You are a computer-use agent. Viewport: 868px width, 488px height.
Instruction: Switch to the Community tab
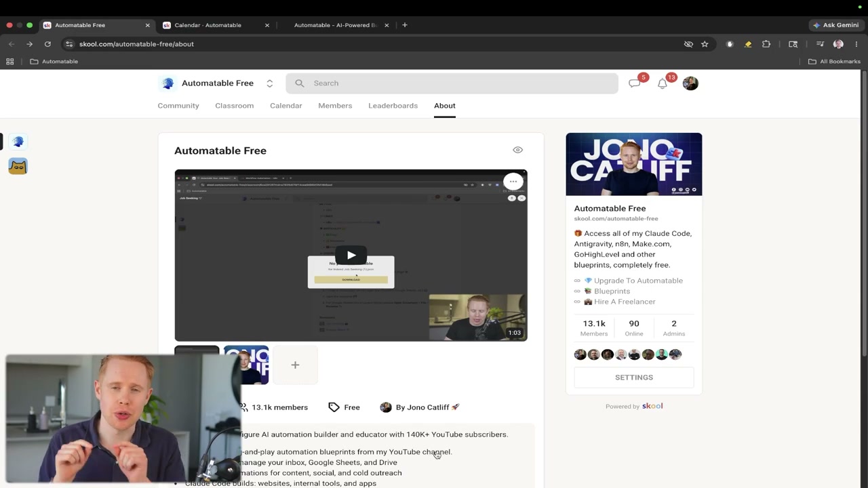tap(178, 106)
